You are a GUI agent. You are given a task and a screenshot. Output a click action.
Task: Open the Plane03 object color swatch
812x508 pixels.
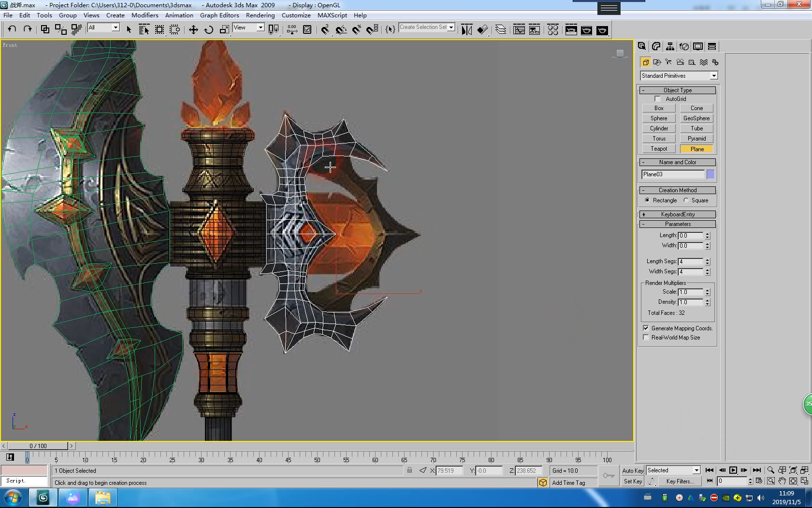(x=710, y=174)
